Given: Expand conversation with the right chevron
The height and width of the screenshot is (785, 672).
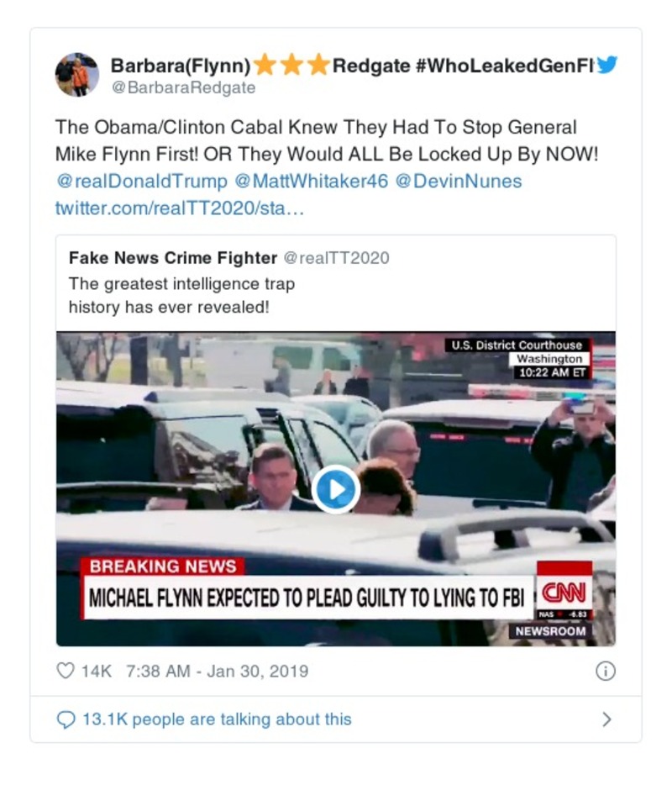Looking at the screenshot, I should [x=606, y=719].
